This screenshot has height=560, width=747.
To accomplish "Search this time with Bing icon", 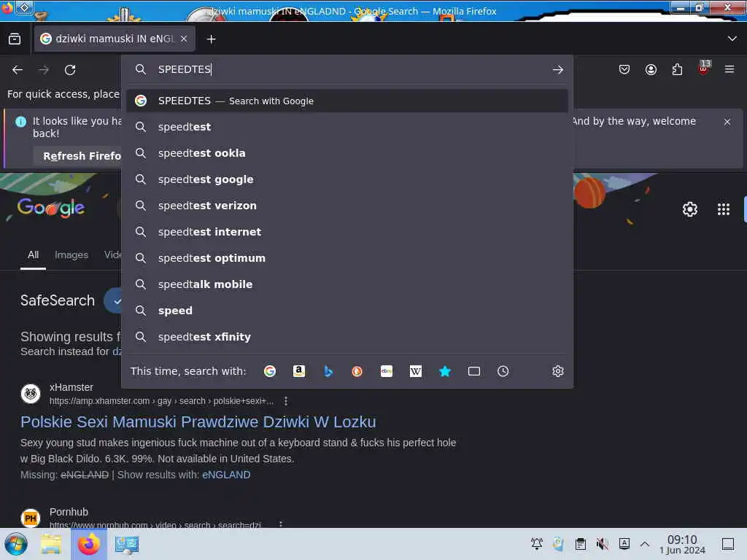I will click(328, 371).
